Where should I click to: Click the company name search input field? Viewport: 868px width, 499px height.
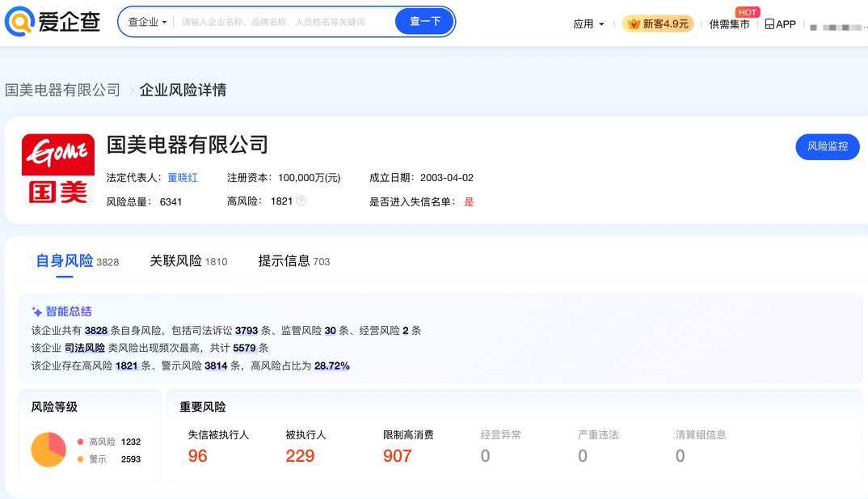283,22
